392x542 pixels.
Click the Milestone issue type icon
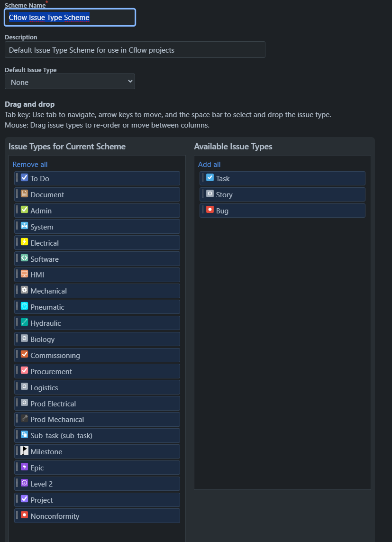[24, 451]
